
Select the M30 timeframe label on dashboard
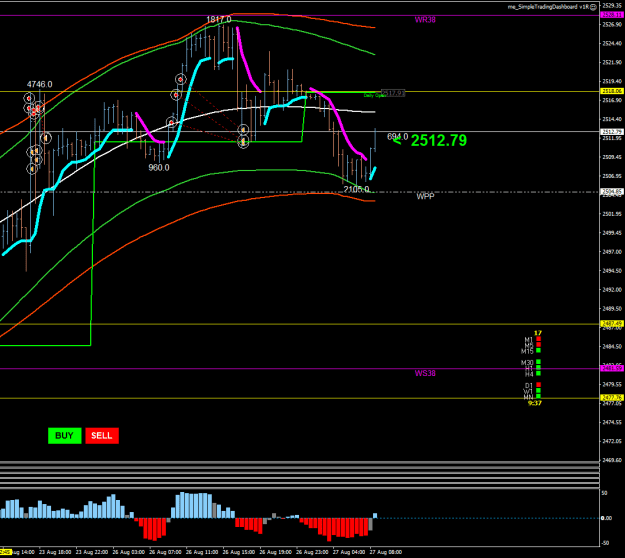tap(527, 362)
